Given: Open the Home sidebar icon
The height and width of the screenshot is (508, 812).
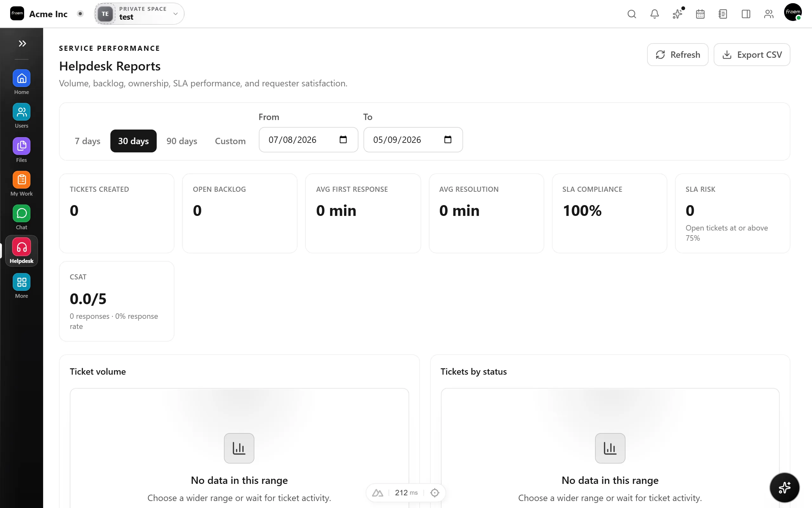Looking at the screenshot, I should click(x=22, y=79).
